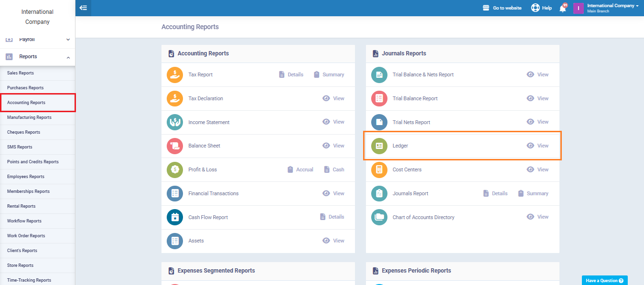Viewport: 644px width, 285px height.
Task: Click the Cash Flow Report round icon
Action: 175,217
